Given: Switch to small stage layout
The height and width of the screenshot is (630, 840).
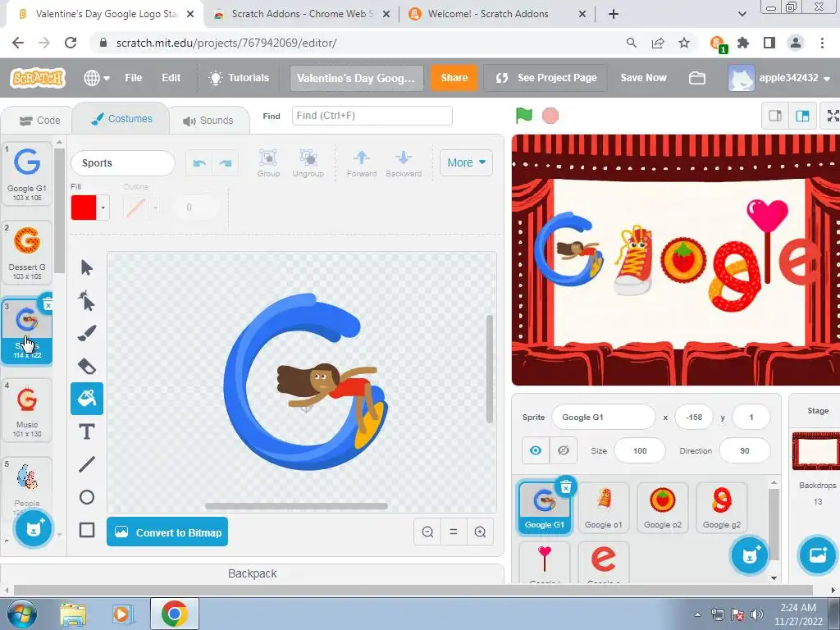Looking at the screenshot, I should tap(775, 116).
